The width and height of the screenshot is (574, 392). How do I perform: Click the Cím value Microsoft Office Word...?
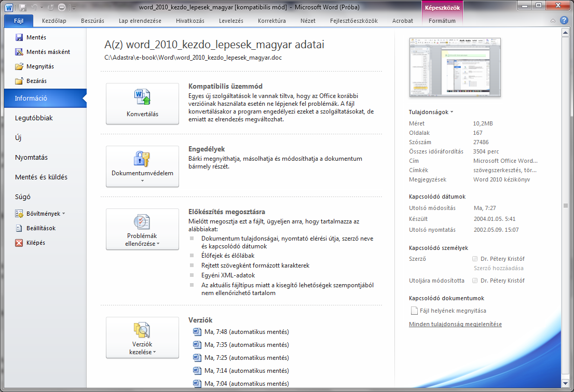coord(505,161)
